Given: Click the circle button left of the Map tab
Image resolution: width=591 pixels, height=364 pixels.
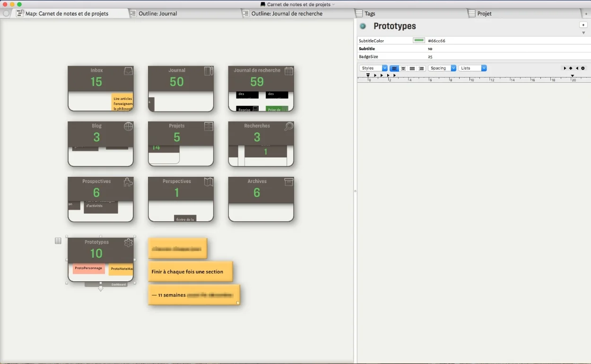Looking at the screenshot, I should pos(6,14).
